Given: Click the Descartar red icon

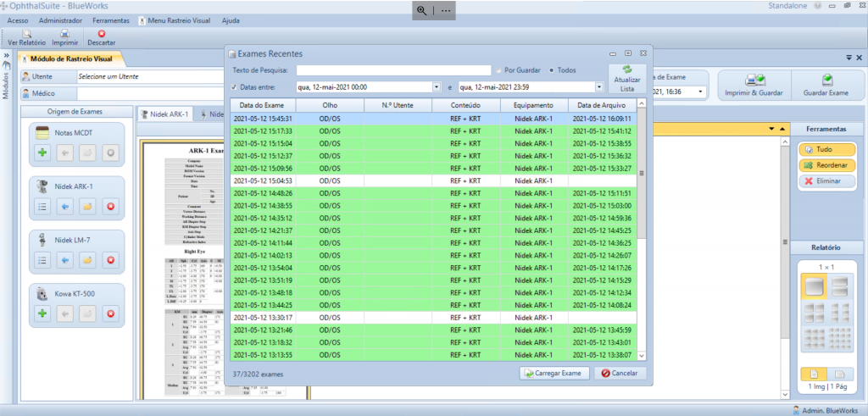Looking at the screenshot, I should pos(102,33).
